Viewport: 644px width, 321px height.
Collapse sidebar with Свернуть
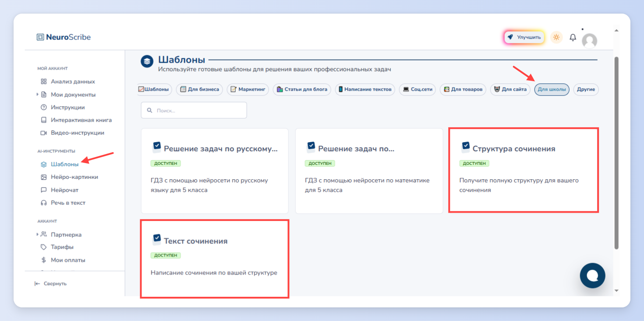tap(51, 284)
